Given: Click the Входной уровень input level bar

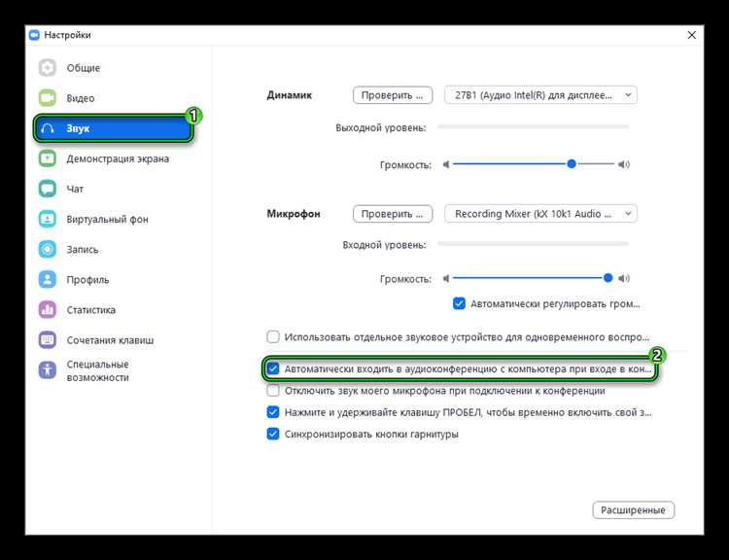Looking at the screenshot, I should 534,243.
